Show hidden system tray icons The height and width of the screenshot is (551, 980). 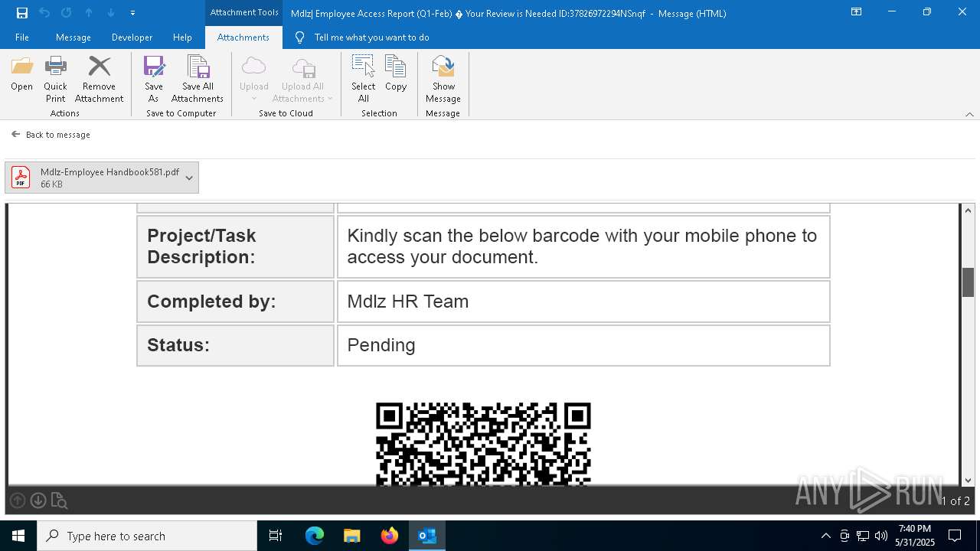pos(825,536)
